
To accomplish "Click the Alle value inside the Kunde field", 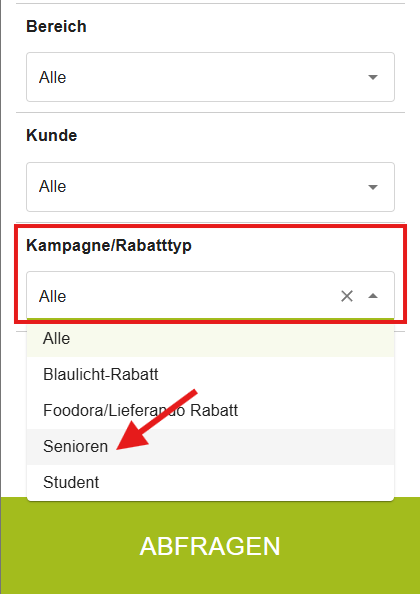I will click(52, 186).
